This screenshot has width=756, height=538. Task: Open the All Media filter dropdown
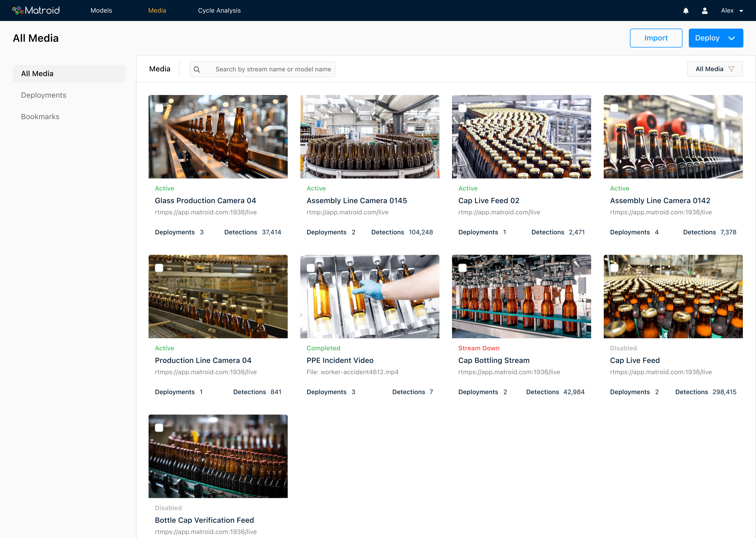[714, 69]
